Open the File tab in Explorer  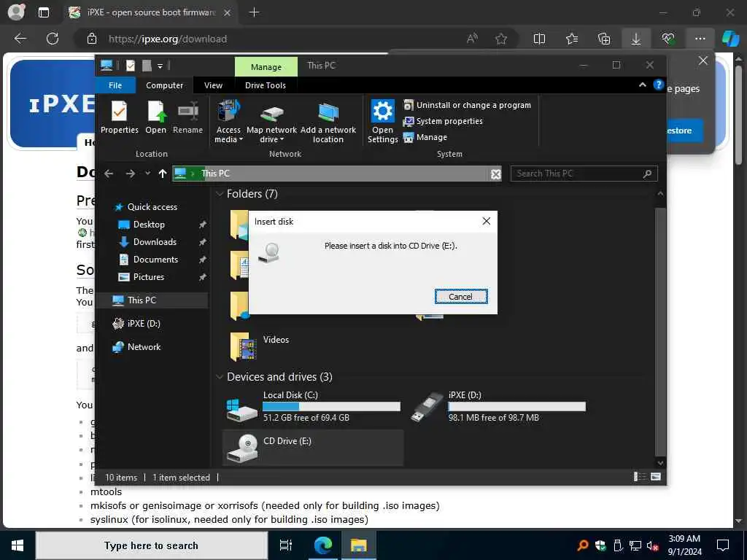(115, 85)
